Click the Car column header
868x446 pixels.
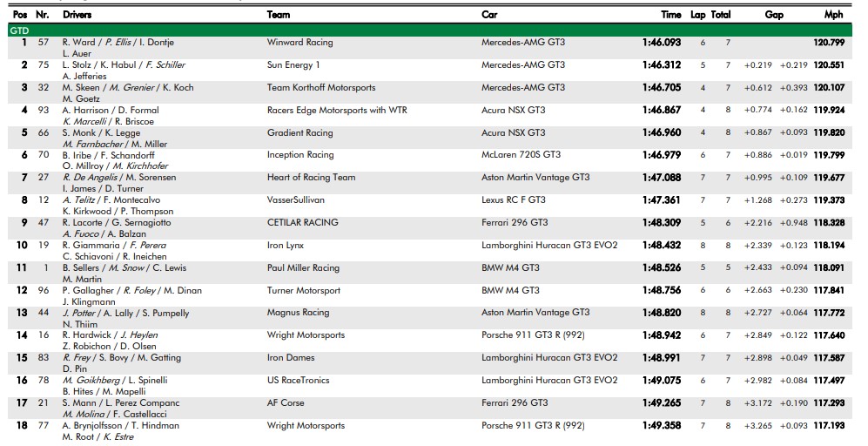pos(489,15)
